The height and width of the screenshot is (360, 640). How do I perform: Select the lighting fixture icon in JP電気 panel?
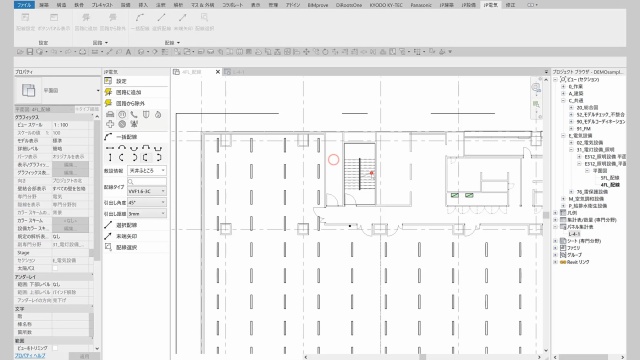pyautogui.click(x=110, y=115)
